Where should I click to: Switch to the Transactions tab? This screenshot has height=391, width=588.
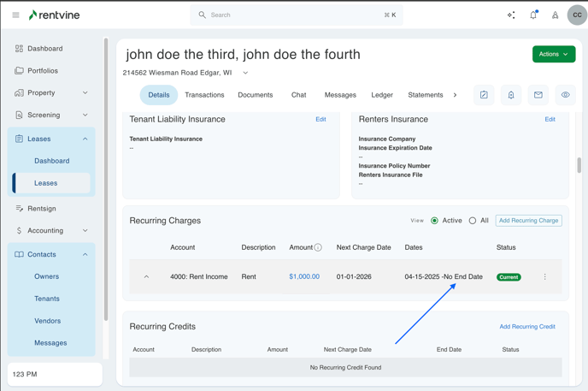tap(204, 95)
